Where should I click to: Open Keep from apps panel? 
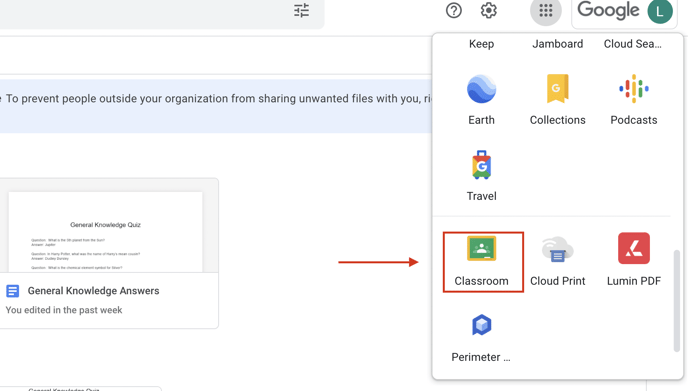coord(481,44)
